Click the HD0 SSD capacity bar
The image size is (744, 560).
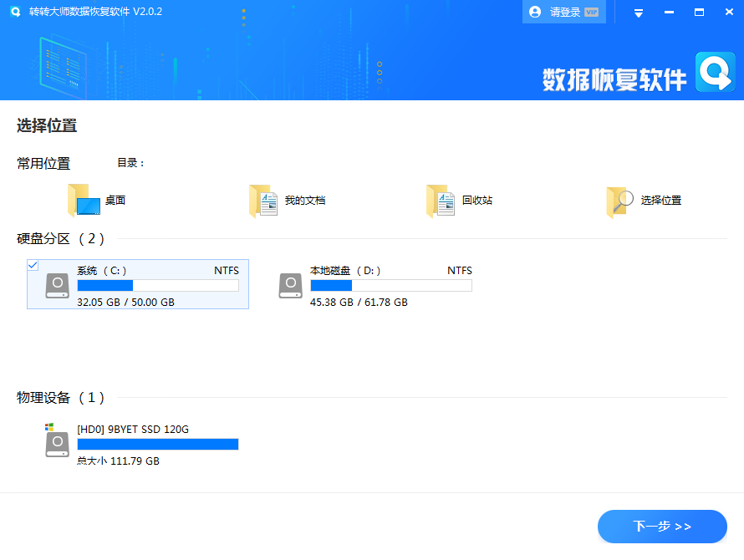158,444
